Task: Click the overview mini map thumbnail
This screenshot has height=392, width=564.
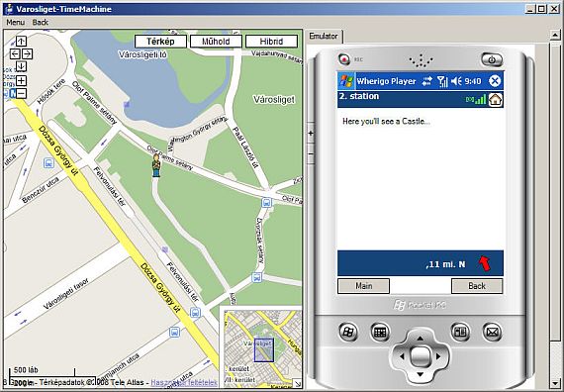Action: coord(263,349)
